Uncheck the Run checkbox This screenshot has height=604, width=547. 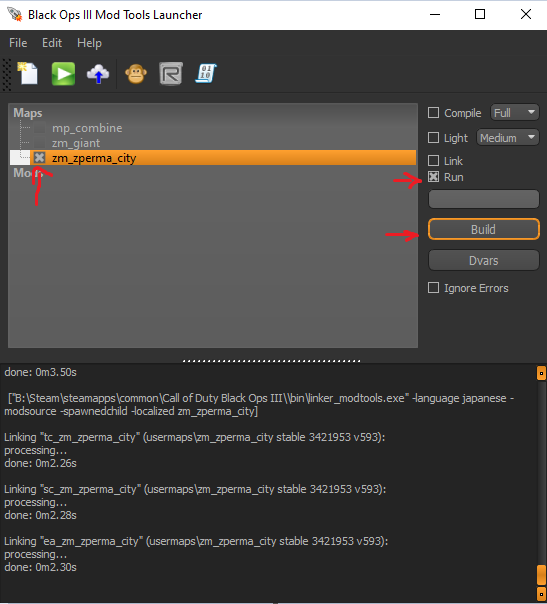pos(433,177)
